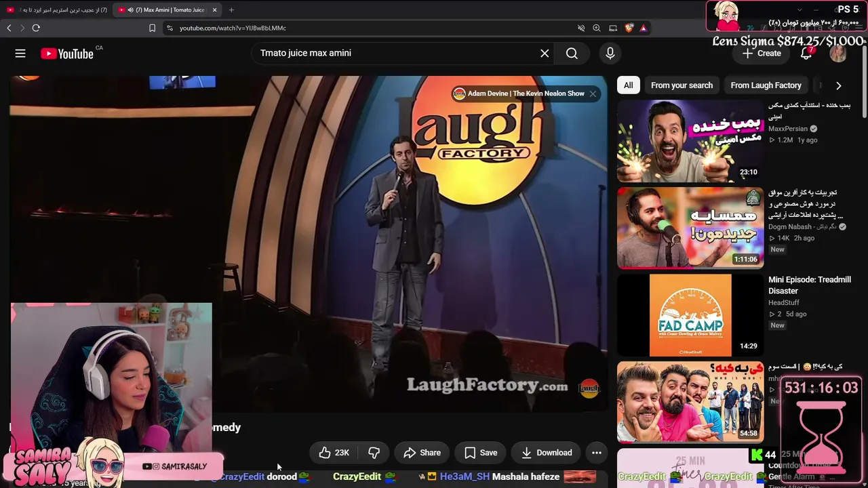Dismiss the Adam Devine info card
Screen dimensions: 868x488
pos(593,94)
